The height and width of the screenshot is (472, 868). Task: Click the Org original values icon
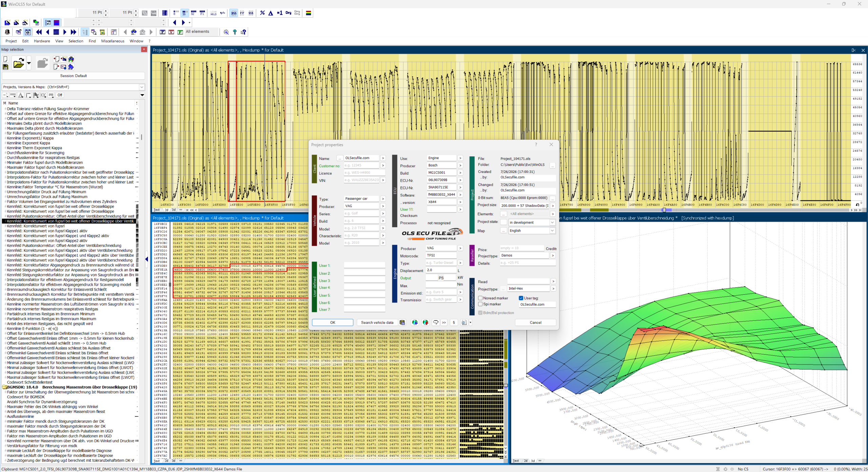[x=288, y=13]
